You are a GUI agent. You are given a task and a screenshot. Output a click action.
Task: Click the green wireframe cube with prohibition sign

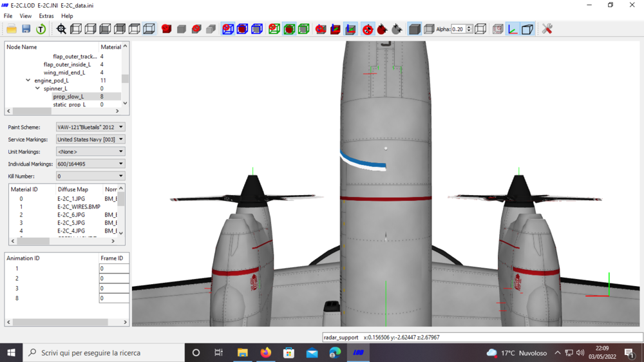274,29
